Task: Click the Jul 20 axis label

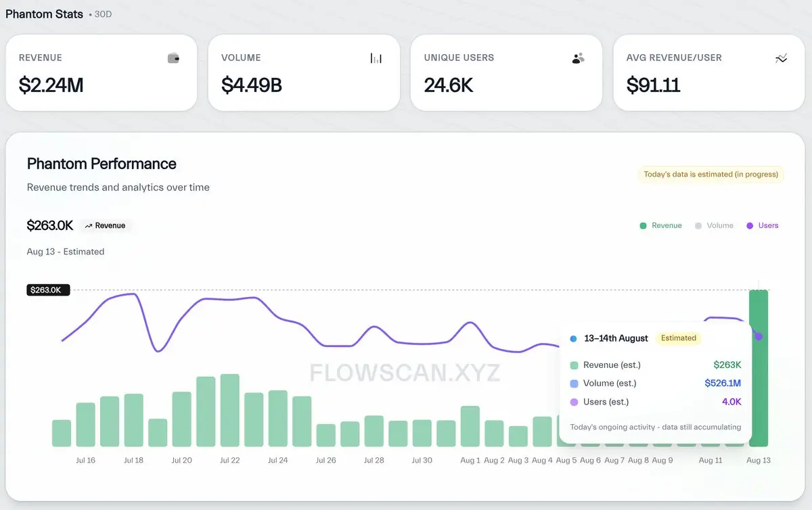Action: coord(182,461)
